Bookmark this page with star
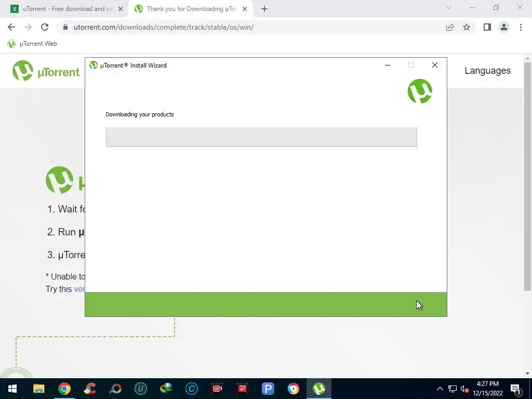The height and width of the screenshot is (399, 532). [x=467, y=27]
